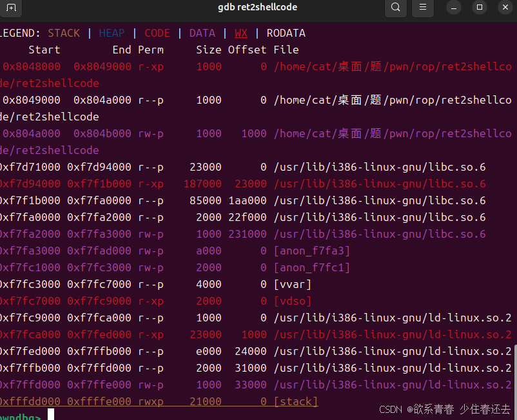The width and height of the screenshot is (517, 420).
Task: Open a new terminal tab
Action: coord(11,10)
